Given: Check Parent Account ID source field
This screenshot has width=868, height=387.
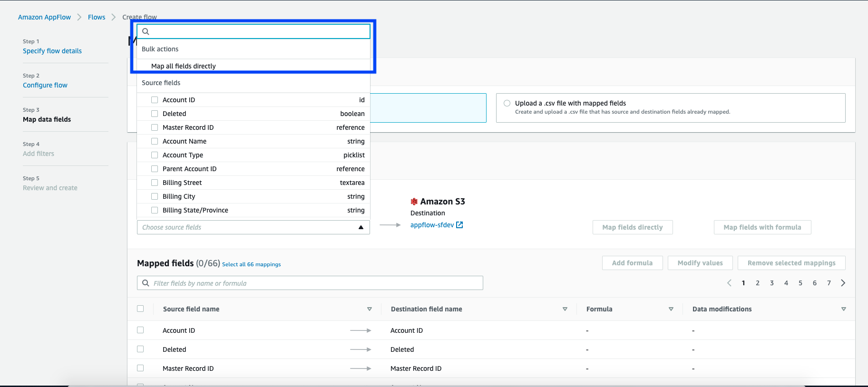Looking at the screenshot, I should [x=155, y=169].
